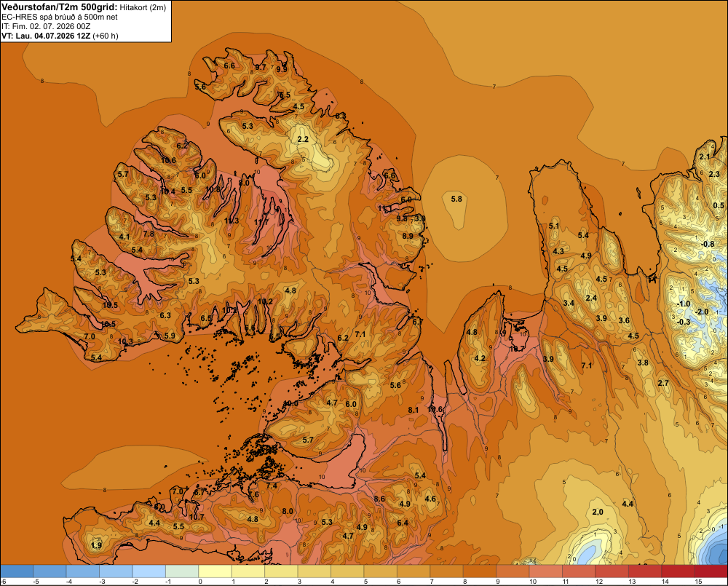Click the 2.2 temperature value on the light highland
The height and width of the screenshot is (586, 728).
click(x=303, y=139)
